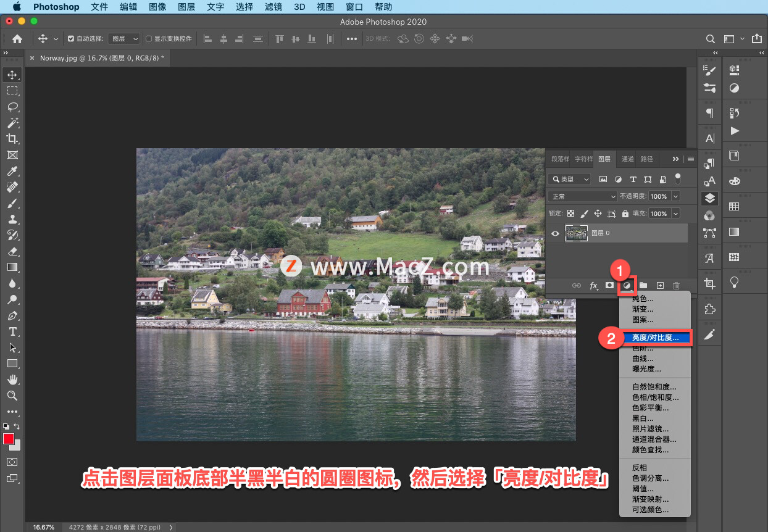Expand hidden panel tabs chevron in Layers panel
The height and width of the screenshot is (532, 768).
[x=675, y=159]
